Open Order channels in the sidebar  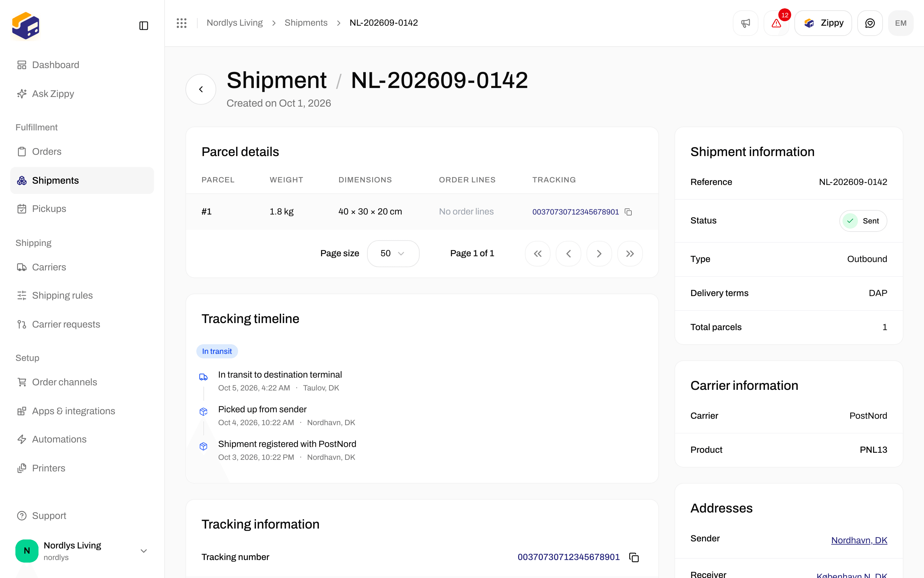click(x=82, y=382)
